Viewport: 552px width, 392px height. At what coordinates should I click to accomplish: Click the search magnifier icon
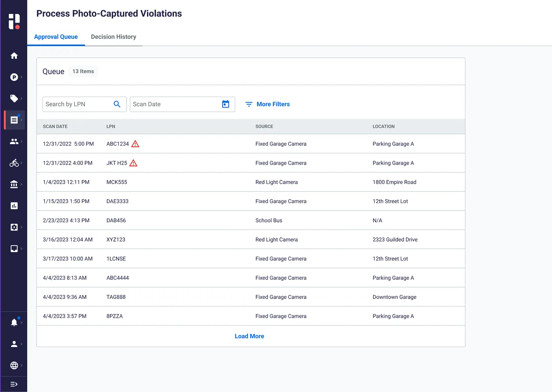click(x=117, y=104)
